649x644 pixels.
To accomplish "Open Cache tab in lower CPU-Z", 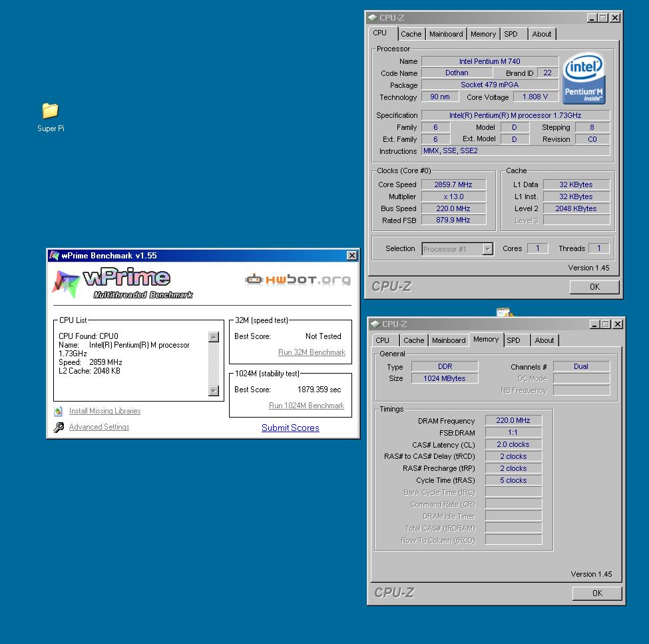I will (x=414, y=340).
